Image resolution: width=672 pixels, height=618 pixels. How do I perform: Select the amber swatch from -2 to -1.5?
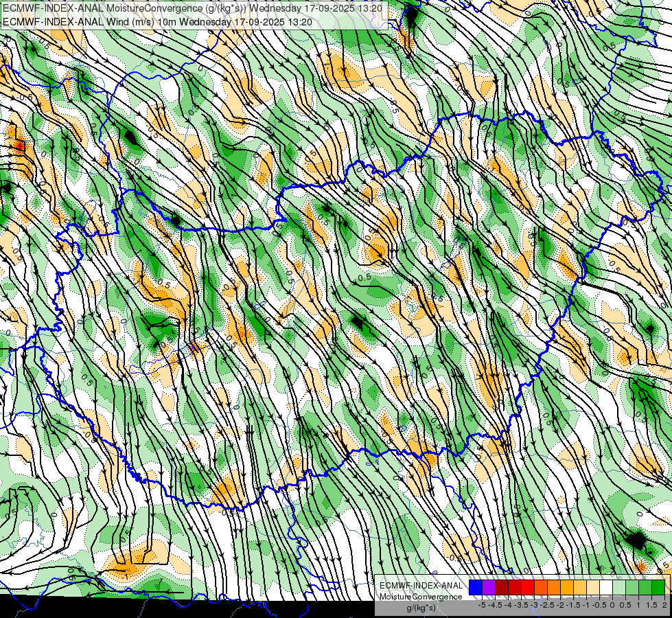click(x=567, y=588)
